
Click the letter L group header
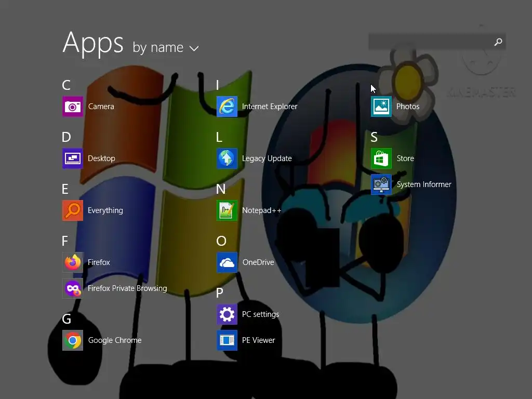pos(219,137)
